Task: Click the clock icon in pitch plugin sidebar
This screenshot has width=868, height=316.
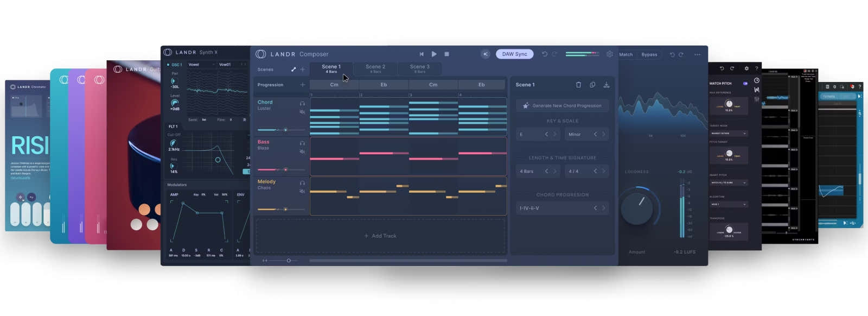Action: click(x=756, y=80)
